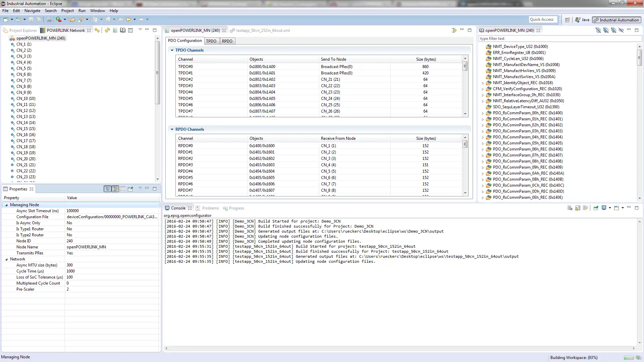
Task: Select the PDO Configuration tab
Action: coord(184,41)
